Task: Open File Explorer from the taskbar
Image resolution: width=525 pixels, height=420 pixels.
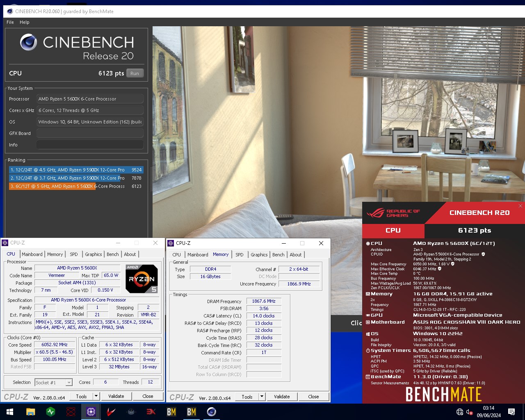Action: pos(30,412)
